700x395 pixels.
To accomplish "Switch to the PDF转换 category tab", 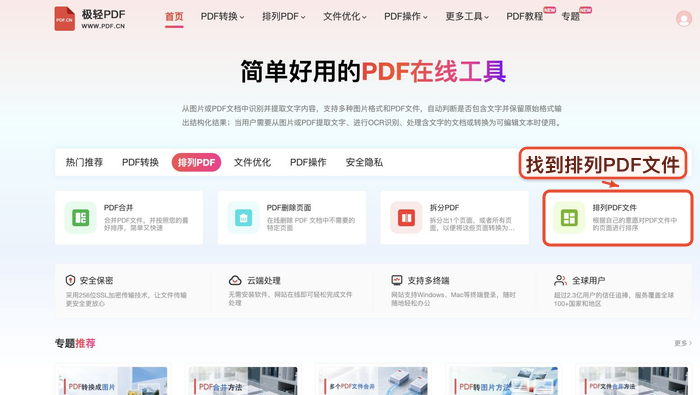I will (140, 162).
